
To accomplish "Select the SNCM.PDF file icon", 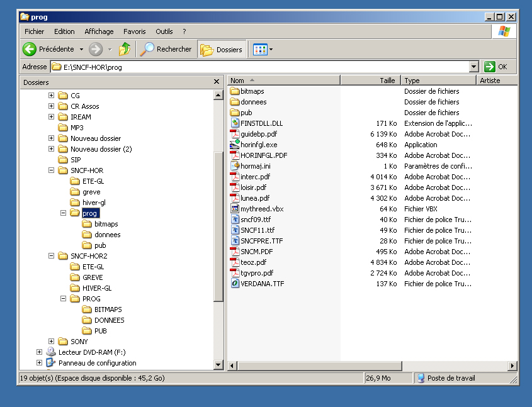I will tap(235, 252).
